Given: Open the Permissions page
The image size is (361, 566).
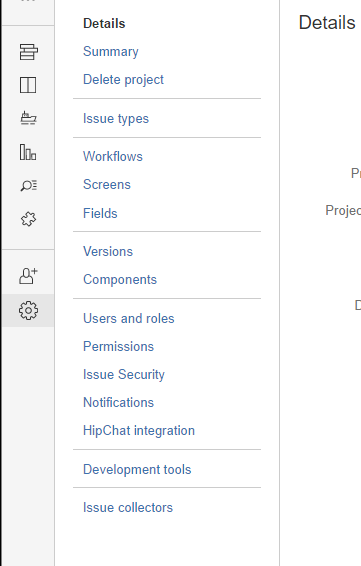Looking at the screenshot, I should coord(118,347).
